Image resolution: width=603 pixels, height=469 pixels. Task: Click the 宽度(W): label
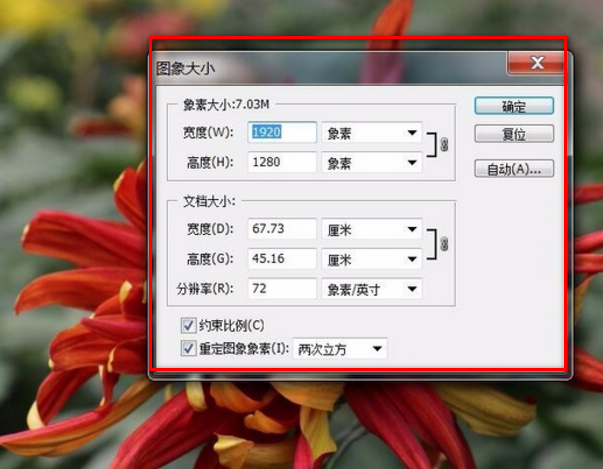coord(208,133)
